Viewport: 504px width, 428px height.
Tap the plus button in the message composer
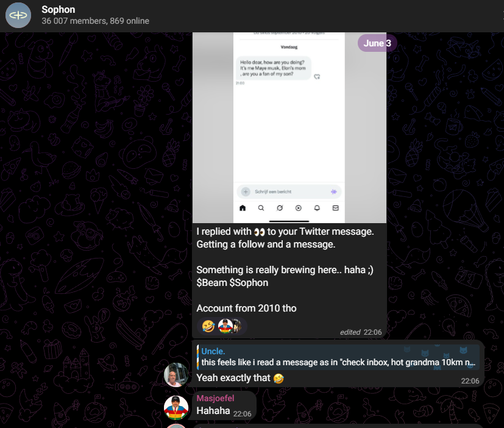[x=246, y=191]
